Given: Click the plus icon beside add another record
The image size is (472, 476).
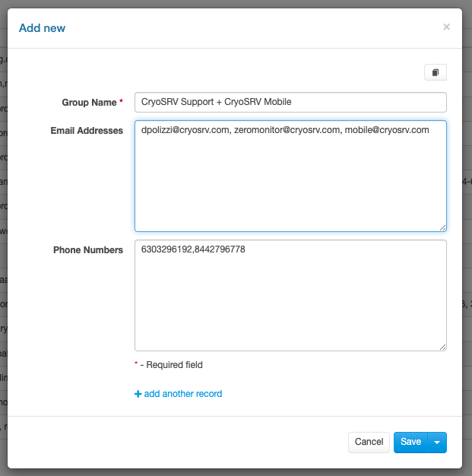Looking at the screenshot, I should (x=138, y=394).
